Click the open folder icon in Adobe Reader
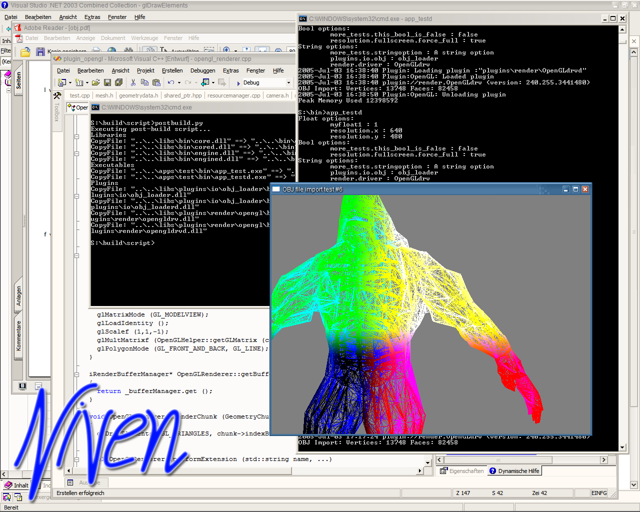 tap(25, 52)
